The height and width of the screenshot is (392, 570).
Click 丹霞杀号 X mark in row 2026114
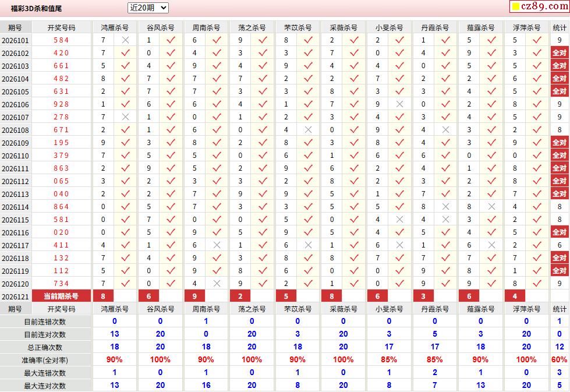tap(445, 207)
